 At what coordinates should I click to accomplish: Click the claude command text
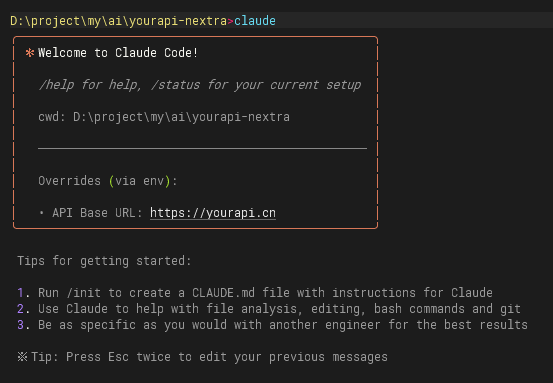255,21
